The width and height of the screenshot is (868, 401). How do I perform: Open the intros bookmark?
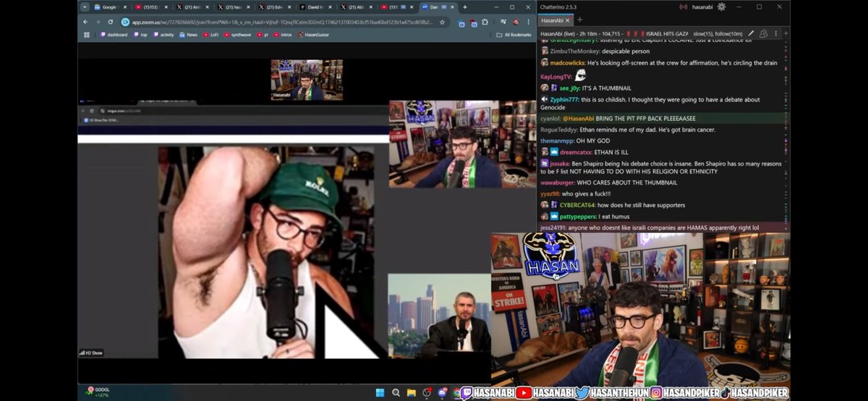point(284,34)
